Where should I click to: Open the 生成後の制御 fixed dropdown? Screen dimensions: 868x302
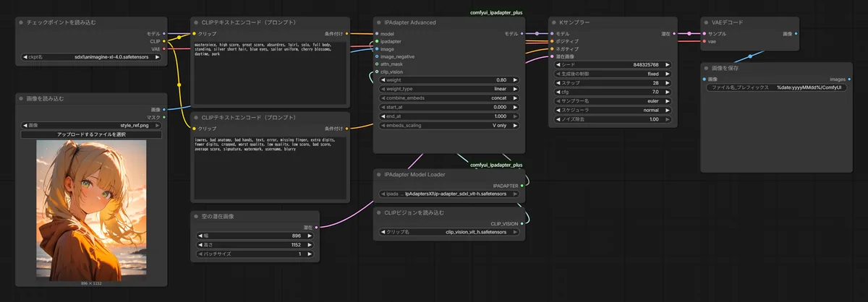click(x=613, y=74)
